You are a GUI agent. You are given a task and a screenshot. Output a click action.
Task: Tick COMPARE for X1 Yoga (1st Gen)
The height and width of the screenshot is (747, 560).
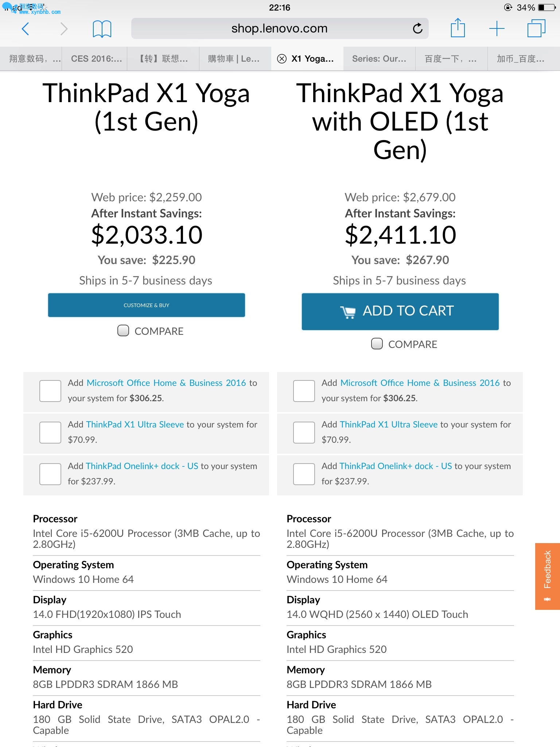point(123,331)
